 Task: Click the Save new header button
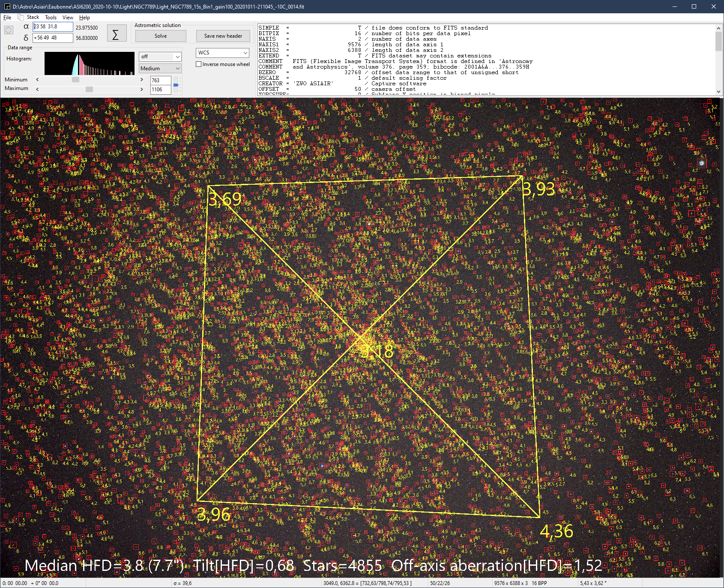tap(223, 36)
